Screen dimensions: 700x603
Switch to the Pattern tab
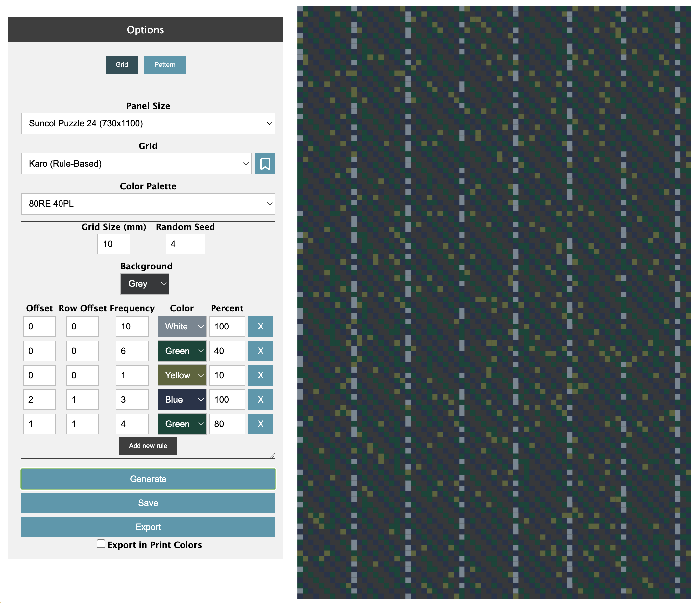164,65
